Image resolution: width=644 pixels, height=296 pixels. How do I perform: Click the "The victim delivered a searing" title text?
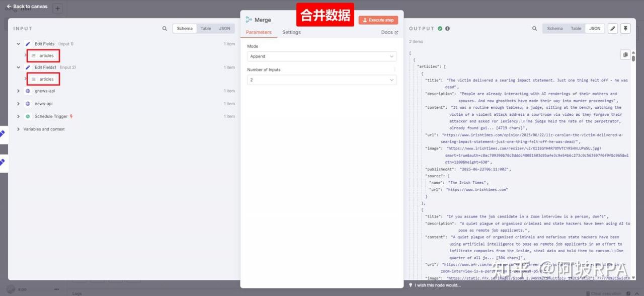(x=537, y=84)
